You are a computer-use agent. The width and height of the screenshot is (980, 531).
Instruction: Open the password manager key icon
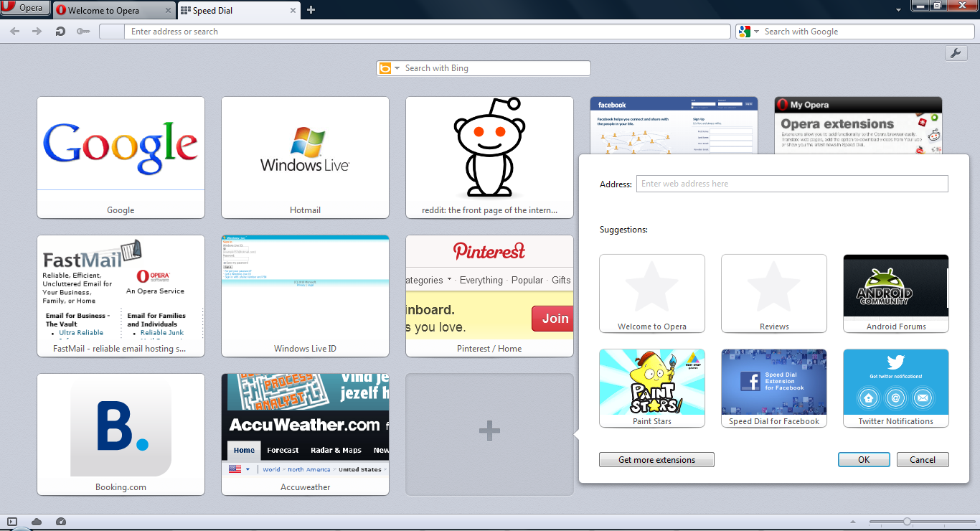[83, 32]
